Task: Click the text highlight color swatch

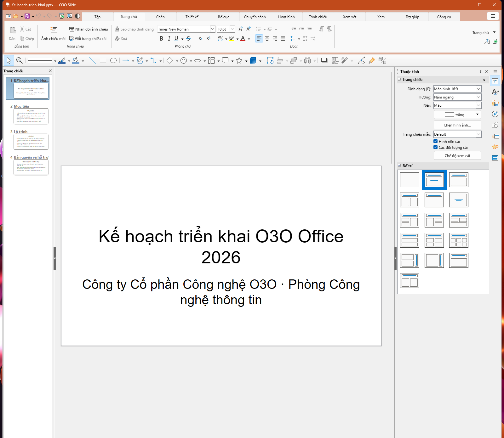Action: (232, 38)
